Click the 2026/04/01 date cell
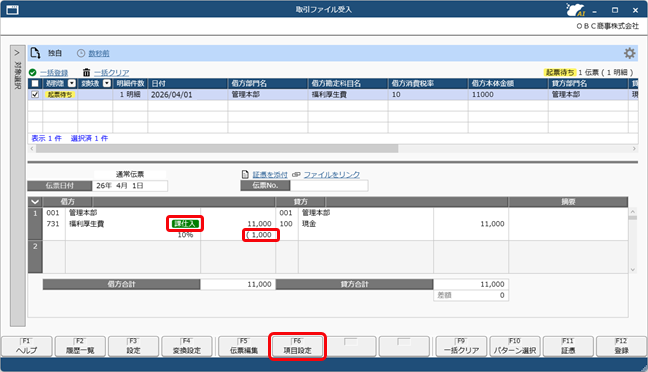648x372 pixels. (x=188, y=95)
